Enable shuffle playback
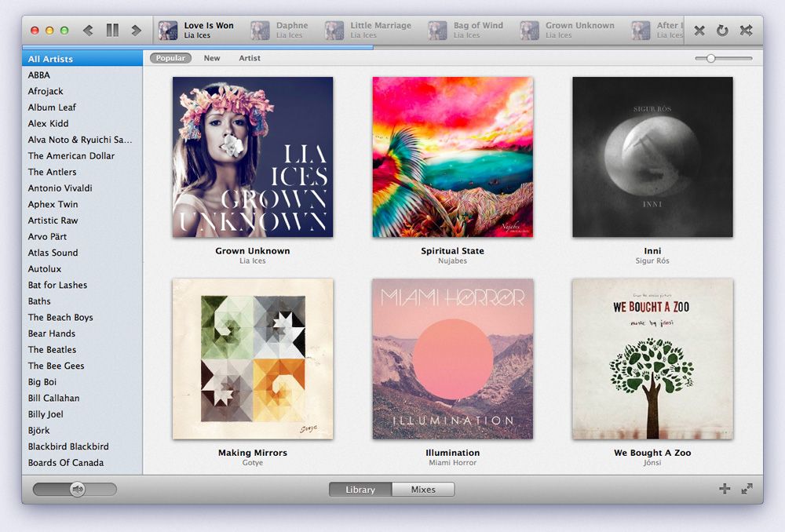Viewport: 785px width, 532px height. point(744,30)
